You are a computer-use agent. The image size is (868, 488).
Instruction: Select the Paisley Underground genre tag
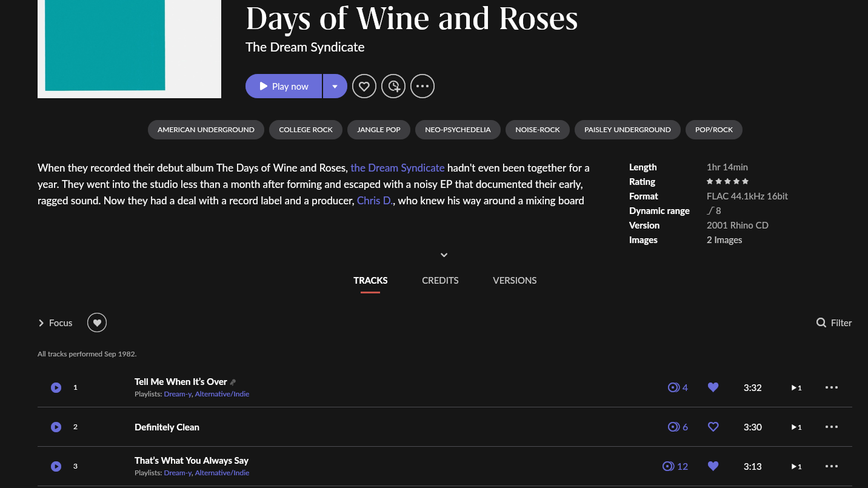pos(627,130)
